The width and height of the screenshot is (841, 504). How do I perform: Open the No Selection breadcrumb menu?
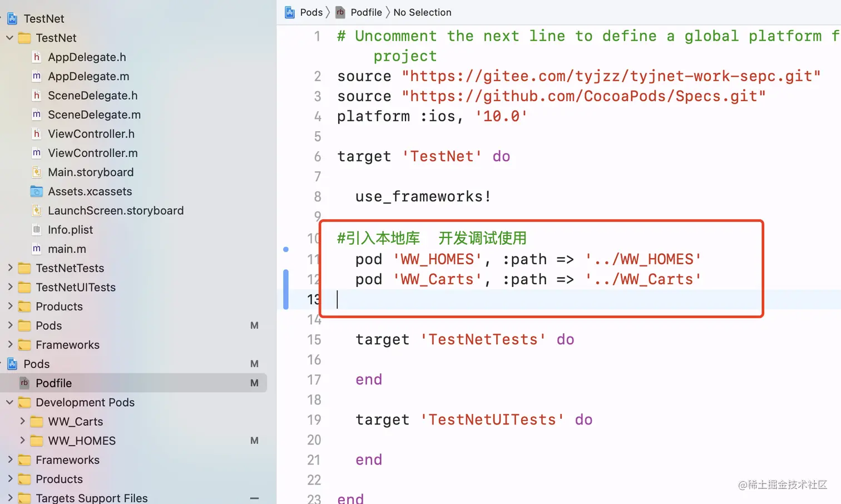tap(422, 12)
